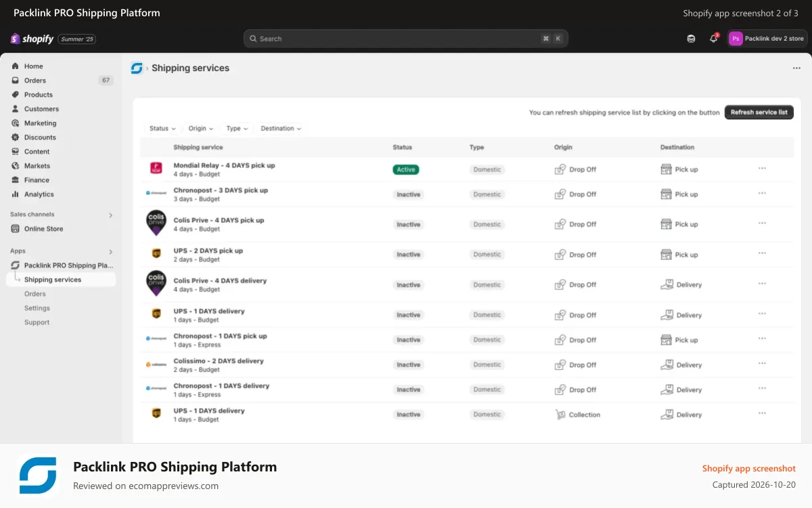The height and width of the screenshot is (508, 812).
Task: Click the Orders icon in sidebar
Action: [x=16, y=81]
